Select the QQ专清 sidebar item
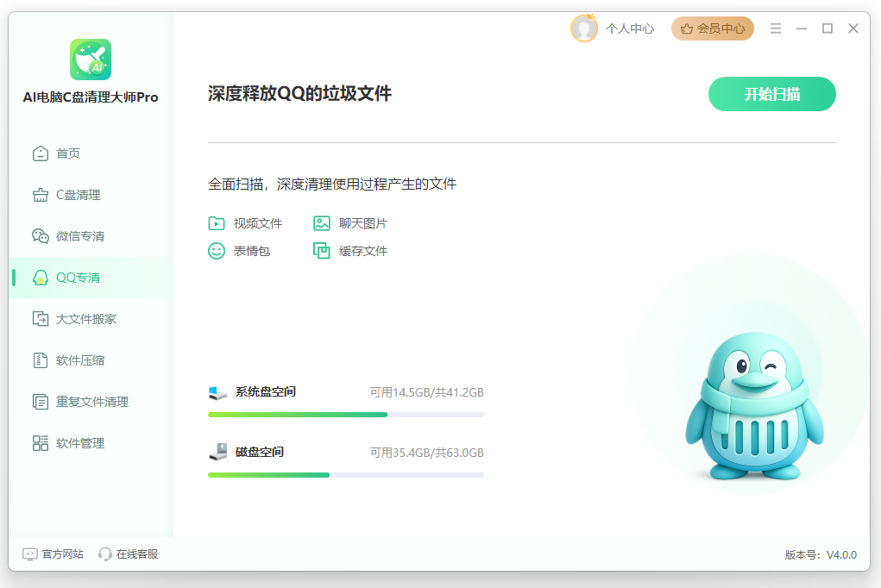This screenshot has width=881, height=588. tap(91, 278)
